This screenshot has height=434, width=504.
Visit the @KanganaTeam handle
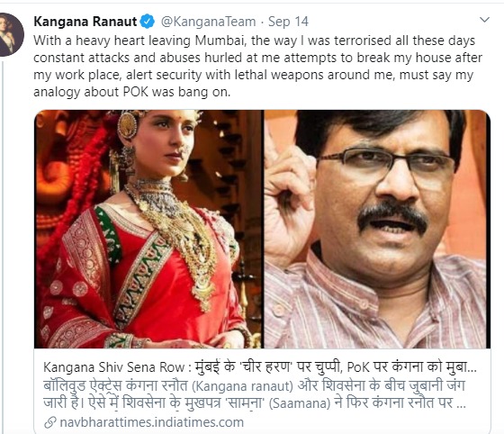pos(208,22)
